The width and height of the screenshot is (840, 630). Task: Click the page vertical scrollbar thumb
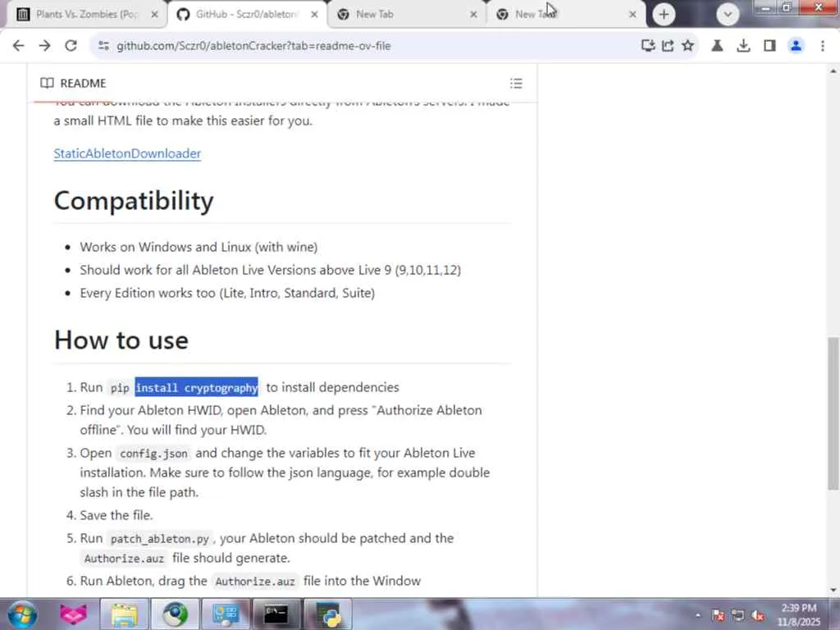(833, 413)
